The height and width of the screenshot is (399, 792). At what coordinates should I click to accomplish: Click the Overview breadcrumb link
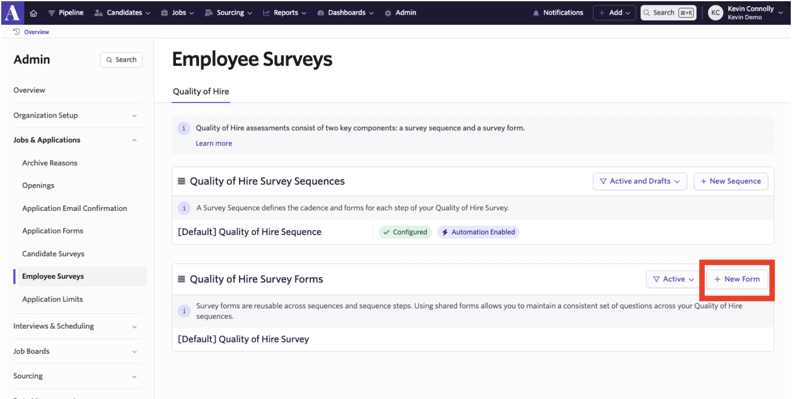(x=36, y=32)
